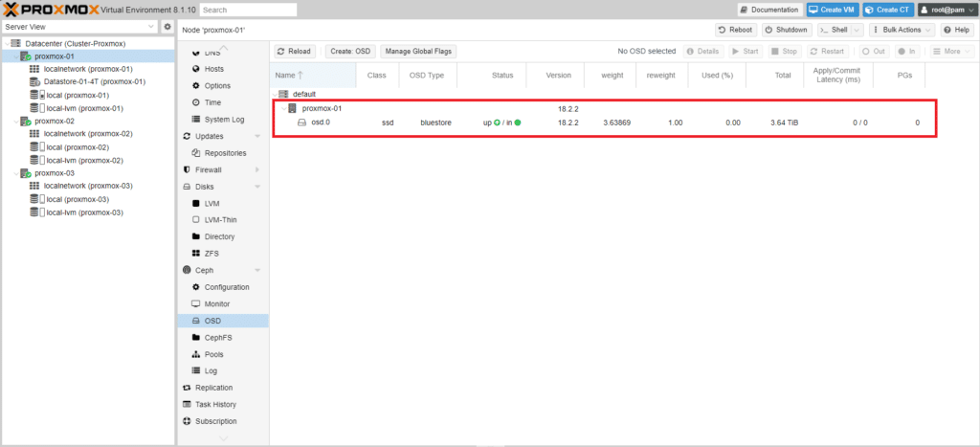The width and height of the screenshot is (980, 447).
Task: Click the Reboot button
Action: 736,30
